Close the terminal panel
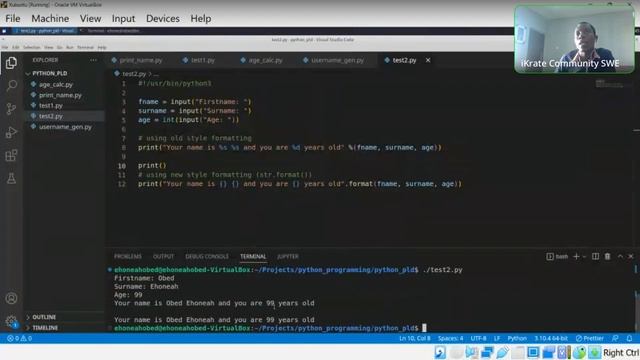This screenshot has height=360, width=640. tap(631, 256)
